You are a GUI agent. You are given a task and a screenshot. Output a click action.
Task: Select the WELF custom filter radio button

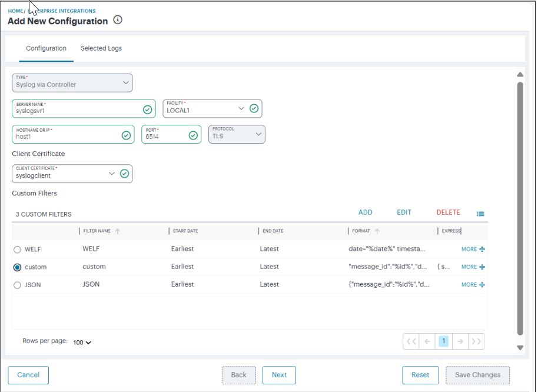pos(18,250)
